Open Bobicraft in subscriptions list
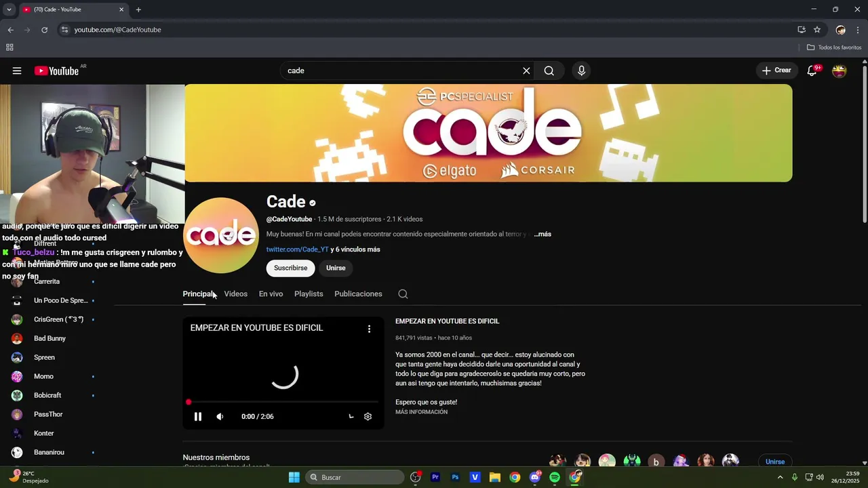 coord(47,395)
